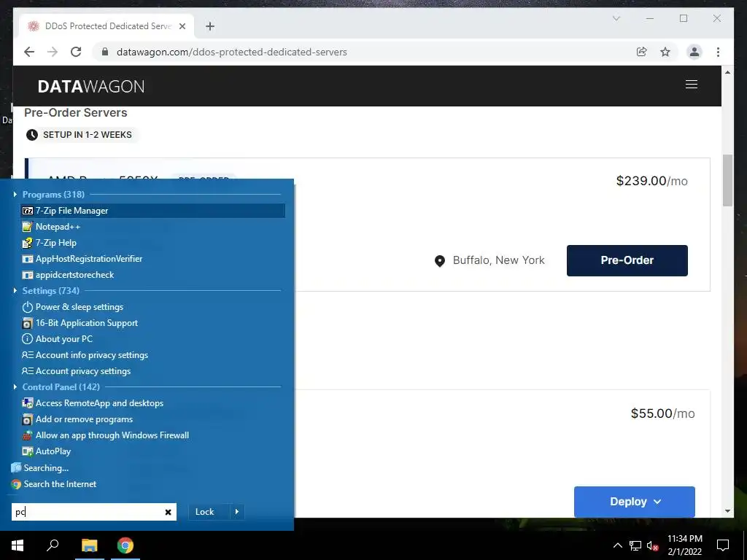Expand Settings (734) results group

pyautogui.click(x=15, y=290)
